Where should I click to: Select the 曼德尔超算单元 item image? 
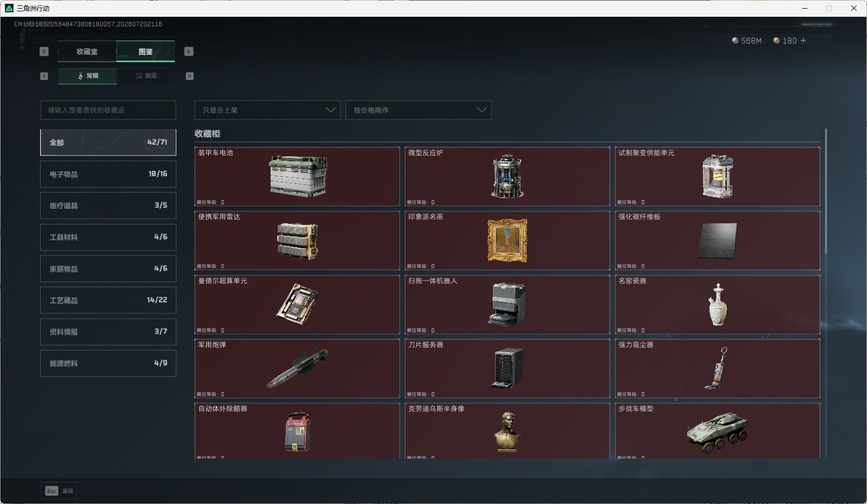point(297,304)
